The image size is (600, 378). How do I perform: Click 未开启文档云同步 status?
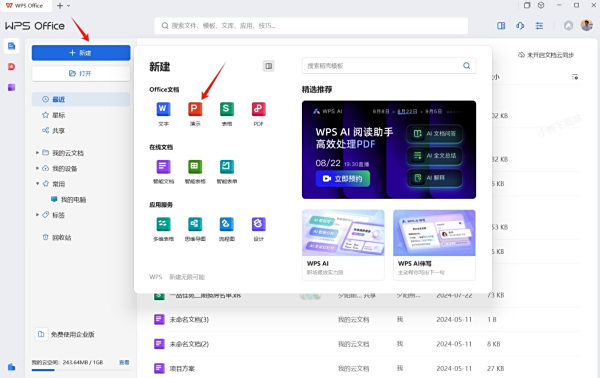(546, 55)
